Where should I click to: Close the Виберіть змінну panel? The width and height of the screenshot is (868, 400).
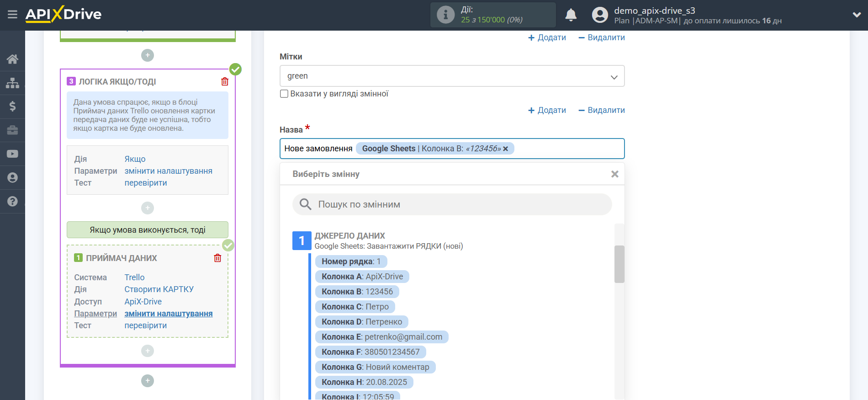615,174
